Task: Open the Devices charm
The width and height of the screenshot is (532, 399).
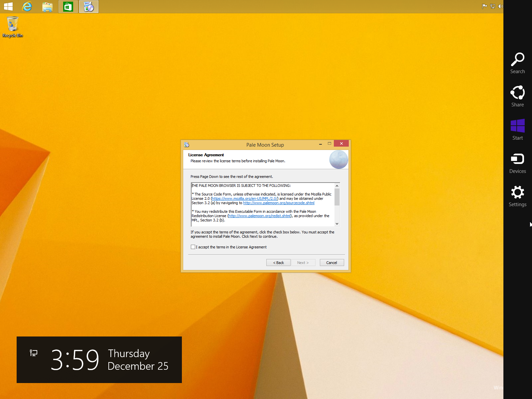Action: [x=517, y=163]
